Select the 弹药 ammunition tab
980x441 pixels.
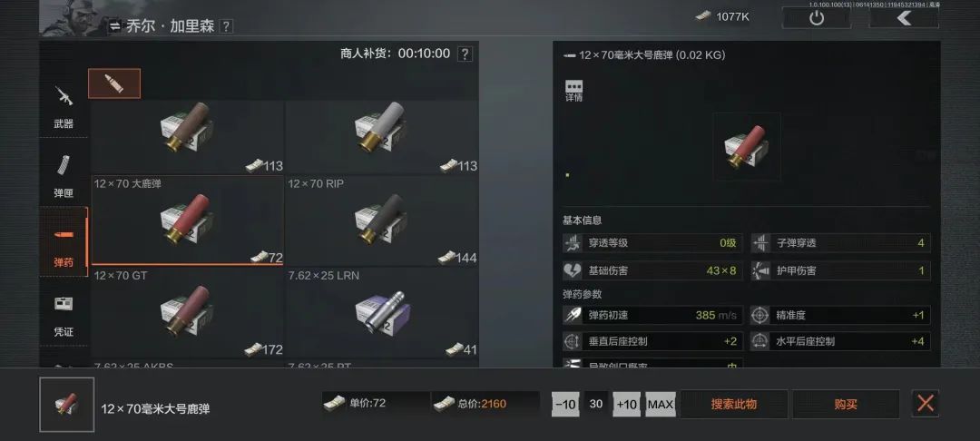[64, 246]
